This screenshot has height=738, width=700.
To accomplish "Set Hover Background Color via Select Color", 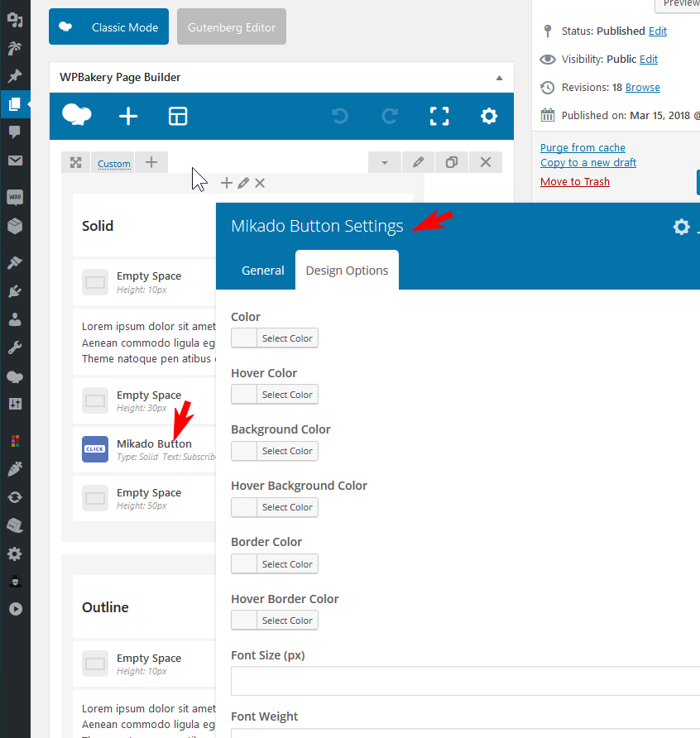I will click(x=275, y=507).
